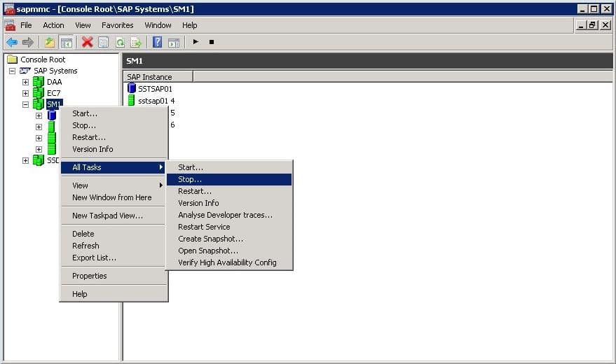Screen dimensions: 616x364
Task: Choose Stop... in the All Tasks submenu
Action: click(x=190, y=180)
